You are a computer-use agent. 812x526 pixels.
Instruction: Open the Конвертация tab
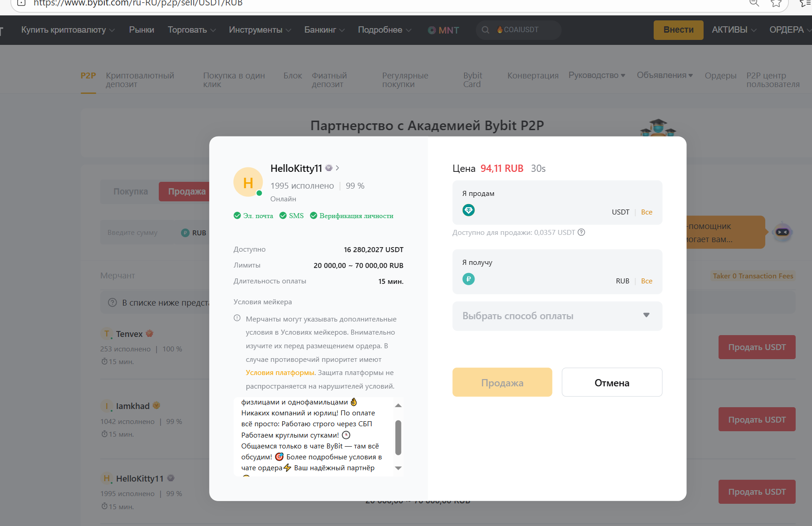[533, 76]
